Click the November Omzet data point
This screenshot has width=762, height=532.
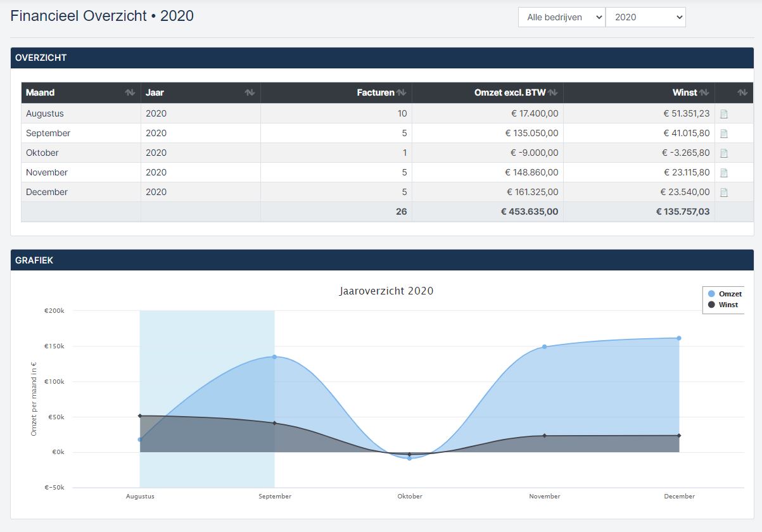(x=544, y=346)
